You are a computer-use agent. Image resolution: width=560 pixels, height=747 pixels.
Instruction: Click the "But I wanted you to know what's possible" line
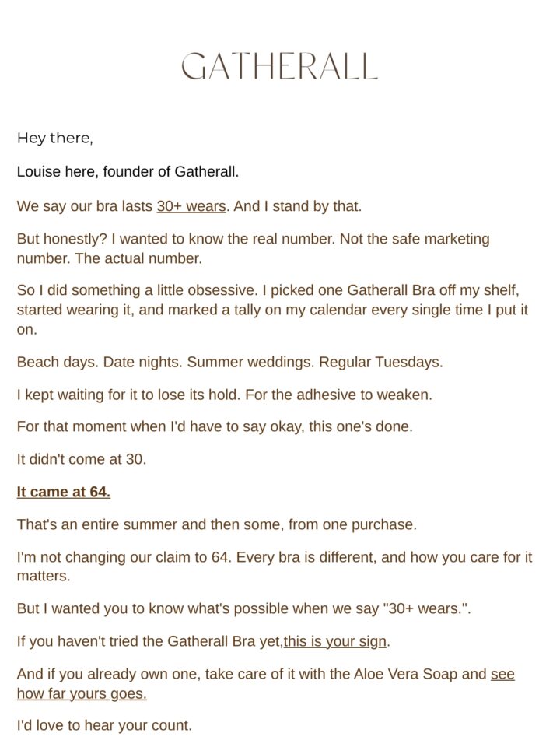(x=243, y=608)
